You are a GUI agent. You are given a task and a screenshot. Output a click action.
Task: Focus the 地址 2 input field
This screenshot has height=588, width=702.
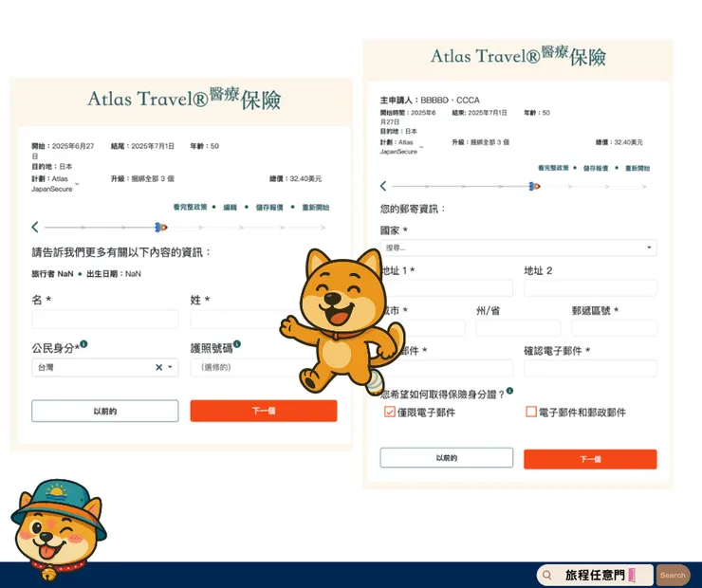click(590, 287)
